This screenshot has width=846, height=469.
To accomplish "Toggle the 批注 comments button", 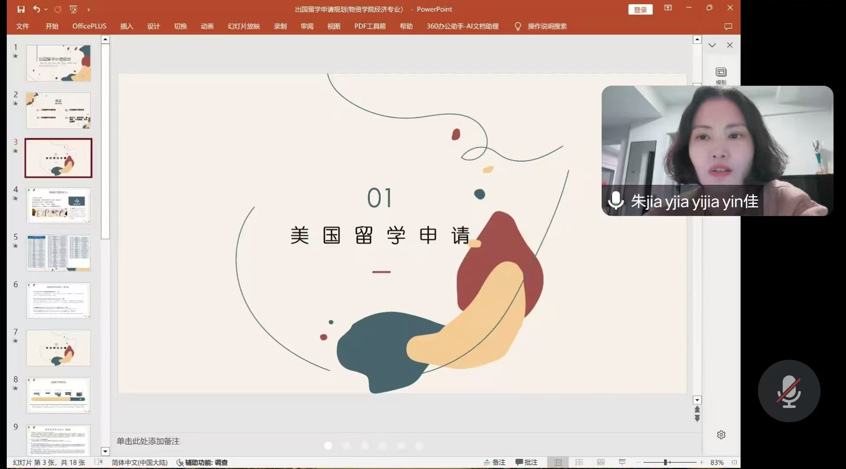I will coord(526,463).
